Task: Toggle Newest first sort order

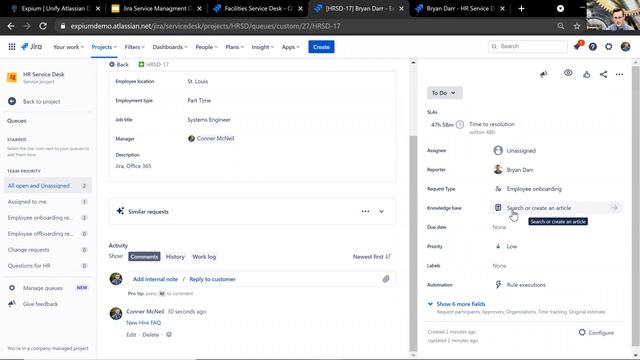Action: coord(372,257)
